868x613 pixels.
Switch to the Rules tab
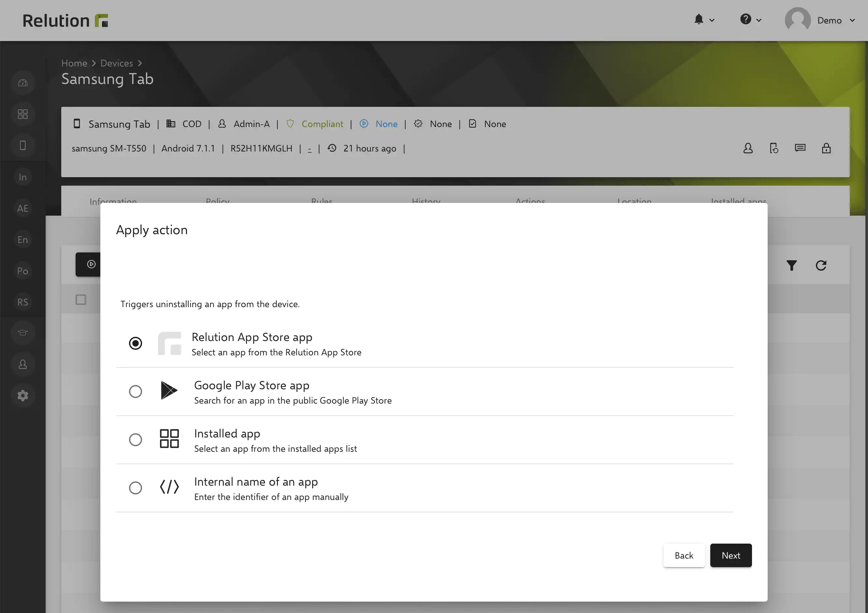(322, 201)
